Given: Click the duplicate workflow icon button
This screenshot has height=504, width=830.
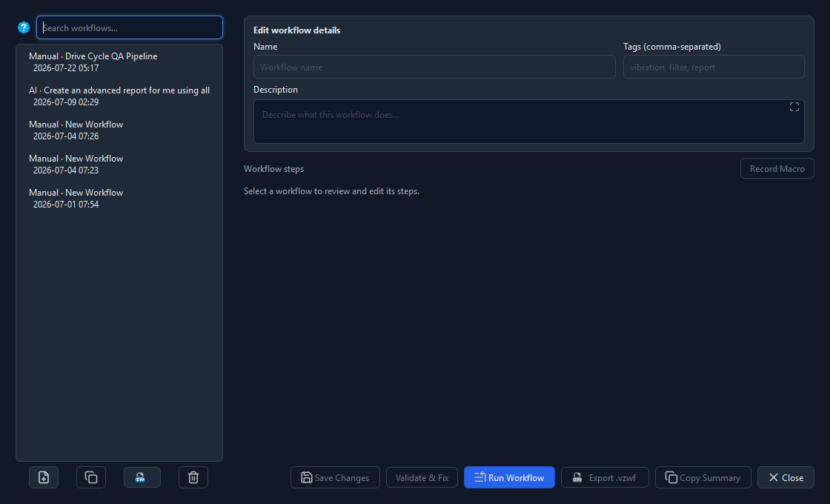Looking at the screenshot, I should tap(91, 477).
